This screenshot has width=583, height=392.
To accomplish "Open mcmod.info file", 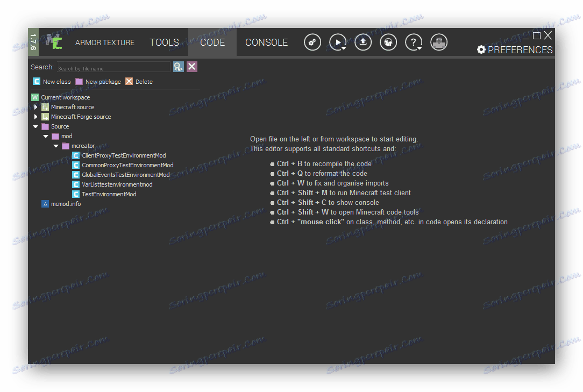I will (x=66, y=204).
